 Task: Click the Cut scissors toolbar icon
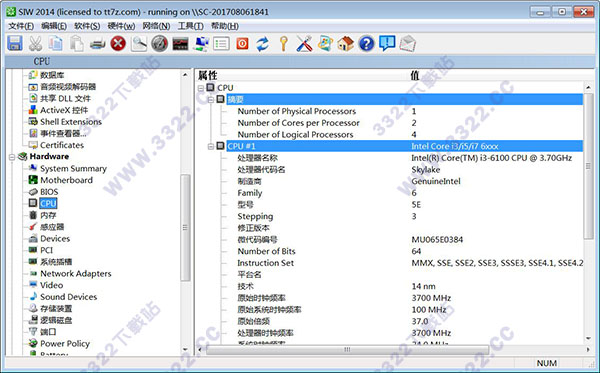click(36, 44)
